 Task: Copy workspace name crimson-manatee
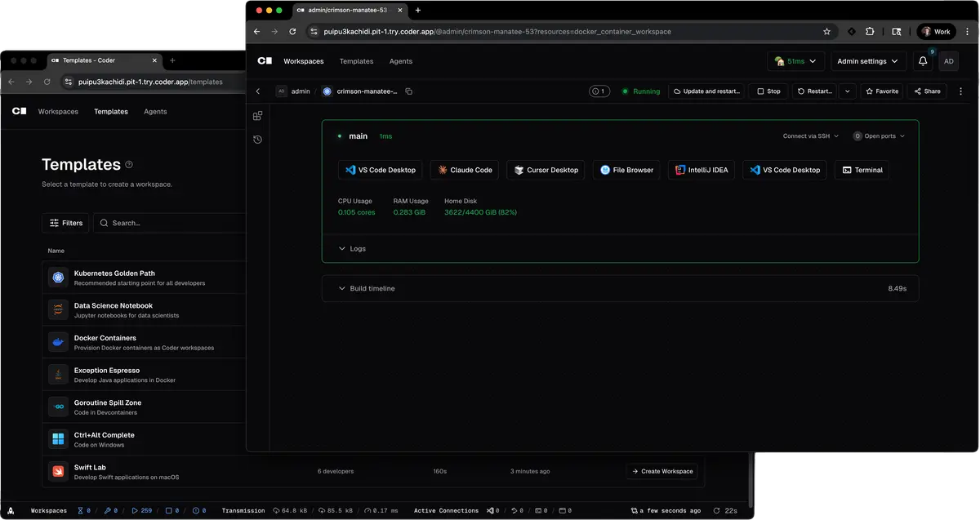click(409, 91)
